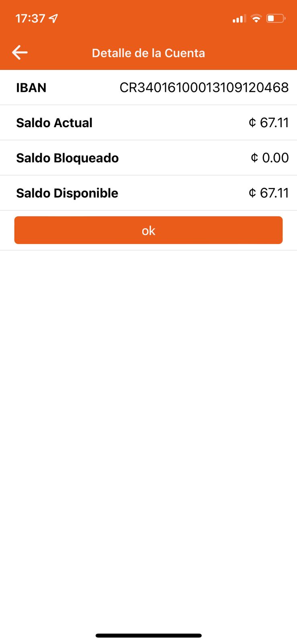Image resolution: width=297 pixels, height=644 pixels.
Task: Tap the cellular signal bars icon
Action: tap(239, 19)
